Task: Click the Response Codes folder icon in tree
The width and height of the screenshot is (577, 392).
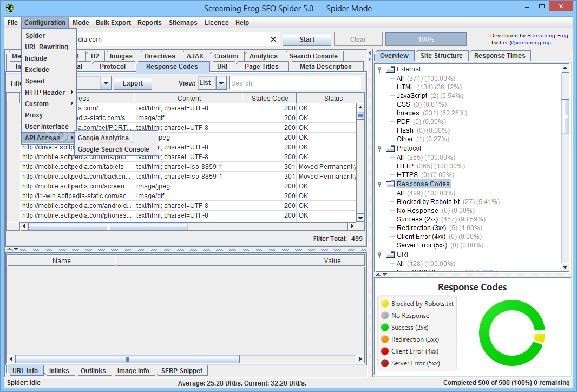Action: coord(390,184)
